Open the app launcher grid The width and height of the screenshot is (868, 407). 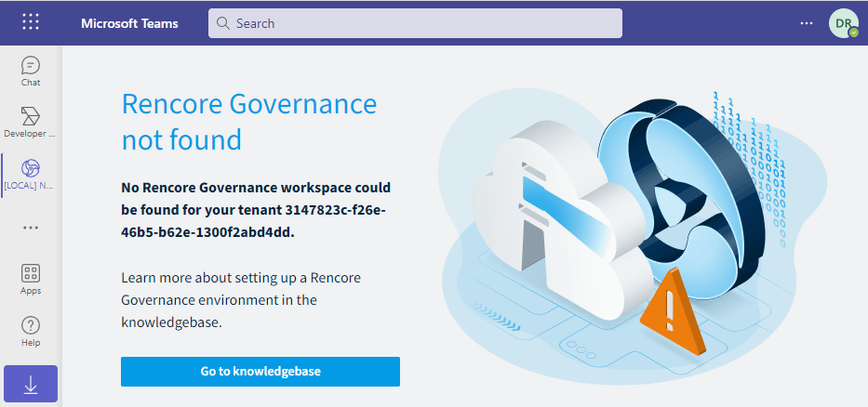pos(31,22)
